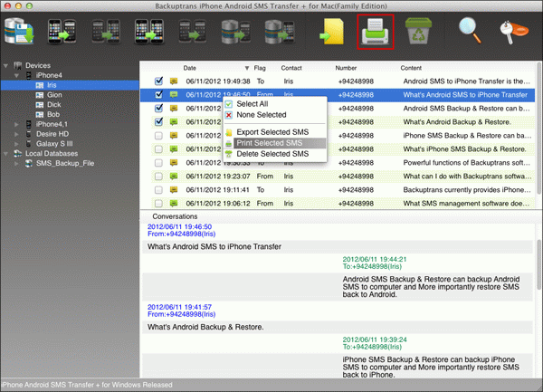Image resolution: width=543 pixels, height=392 pixels.
Task: Click the database to iPhone restore icon
Action: coord(280,32)
